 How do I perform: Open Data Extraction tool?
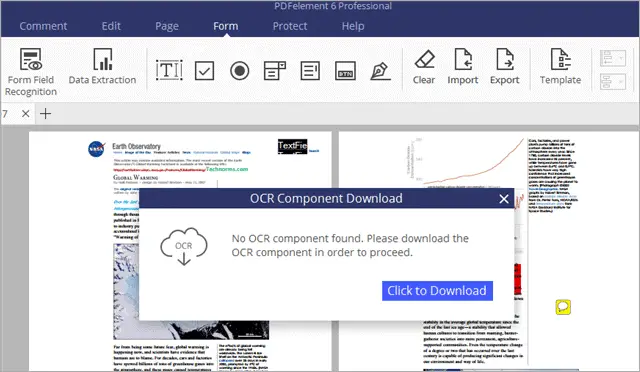(x=102, y=66)
